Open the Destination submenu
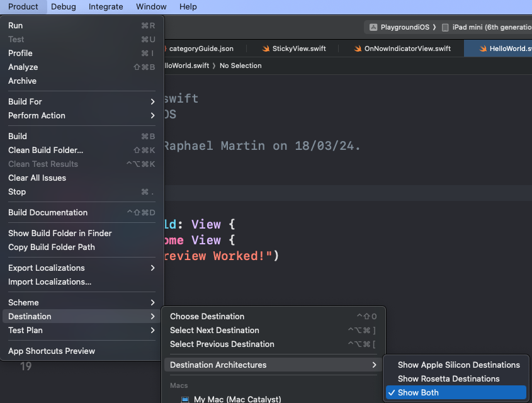Image resolution: width=532 pixels, height=403 pixels. click(x=82, y=316)
